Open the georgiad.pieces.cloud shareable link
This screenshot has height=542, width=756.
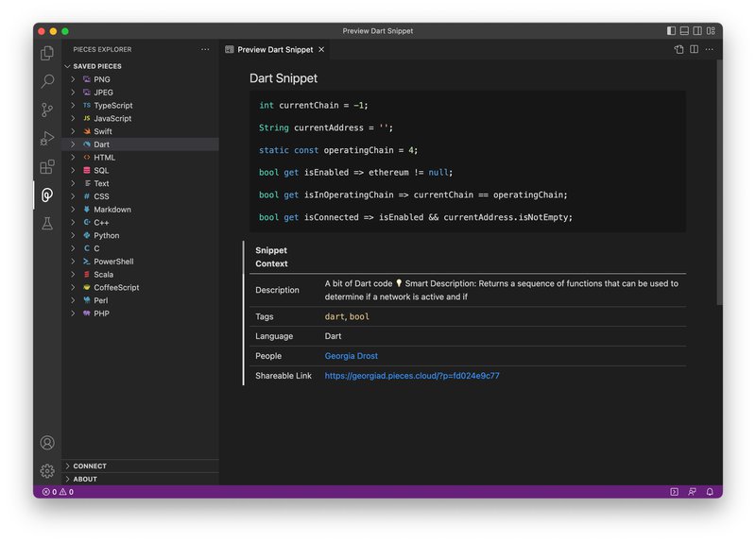412,376
